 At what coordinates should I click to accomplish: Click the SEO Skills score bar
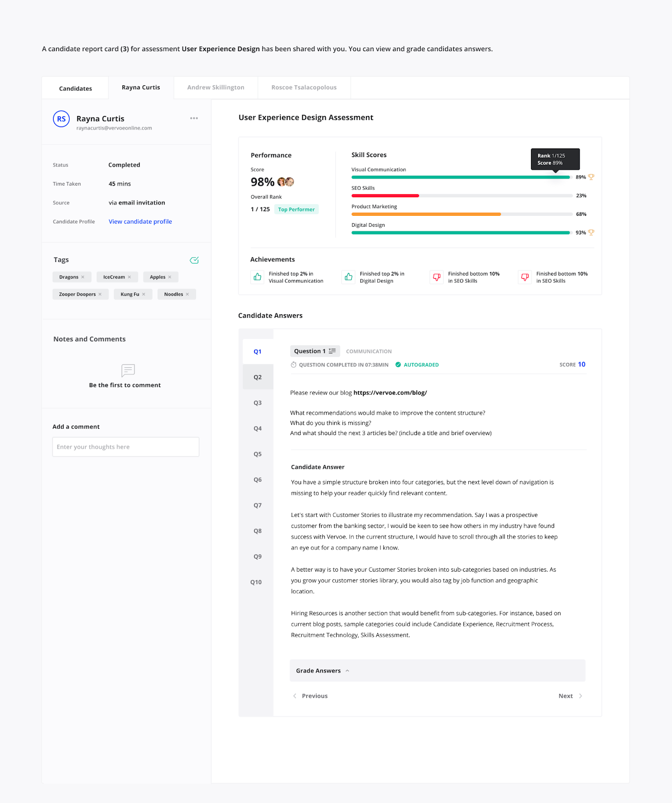coord(461,196)
